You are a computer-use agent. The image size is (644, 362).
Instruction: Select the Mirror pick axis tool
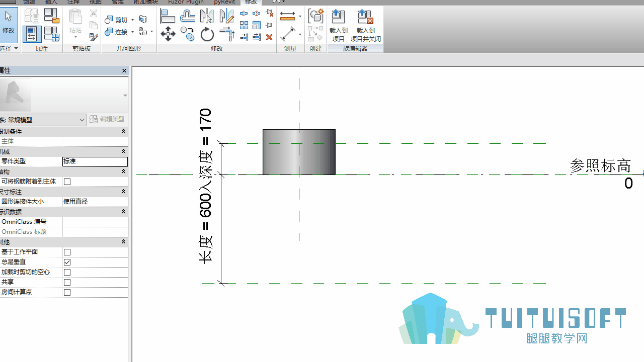(207, 17)
